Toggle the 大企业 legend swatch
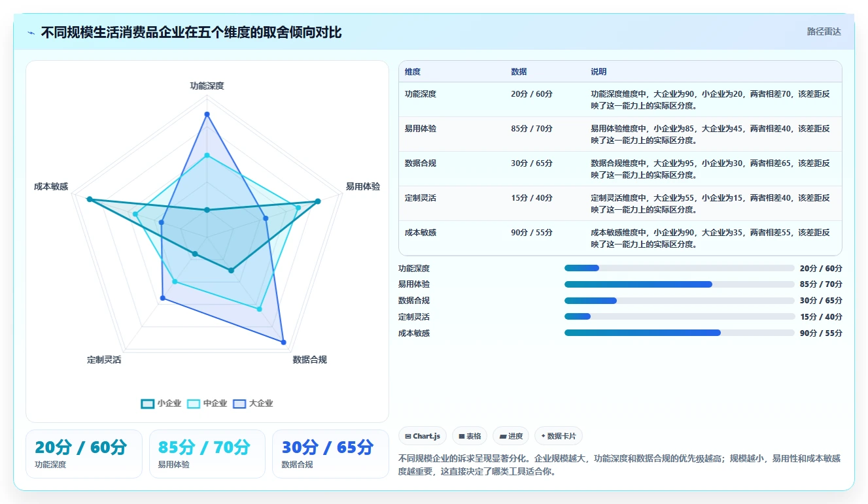868x504 pixels. coord(239,403)
